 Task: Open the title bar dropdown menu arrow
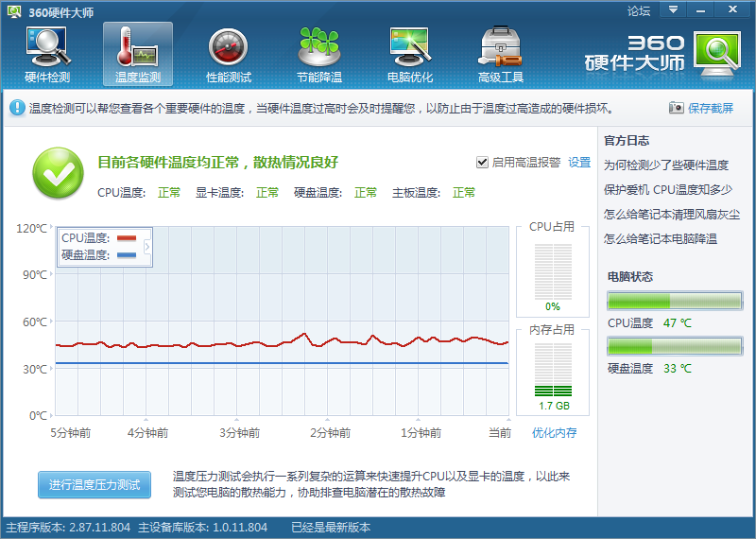click(x=672, y=9)
